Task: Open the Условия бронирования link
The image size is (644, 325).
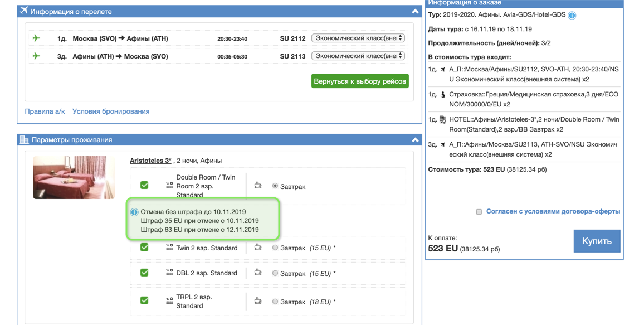Action: tap(111, 111)
